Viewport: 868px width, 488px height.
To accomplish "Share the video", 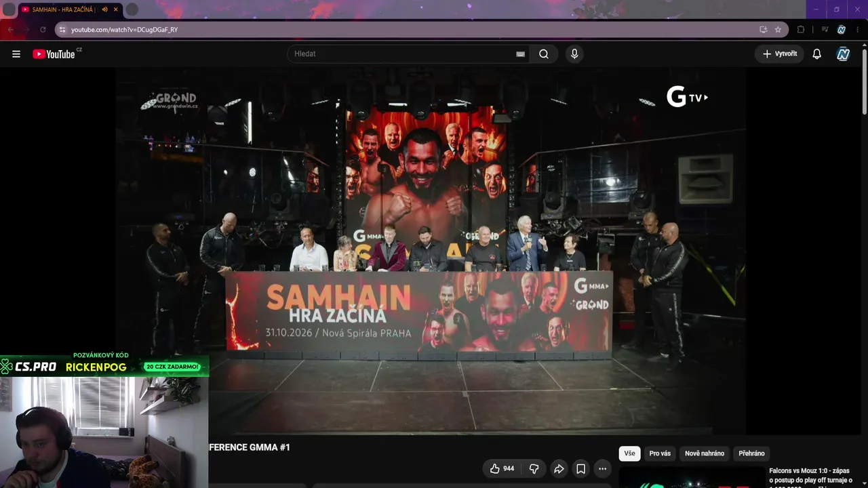I will [559, 468].
